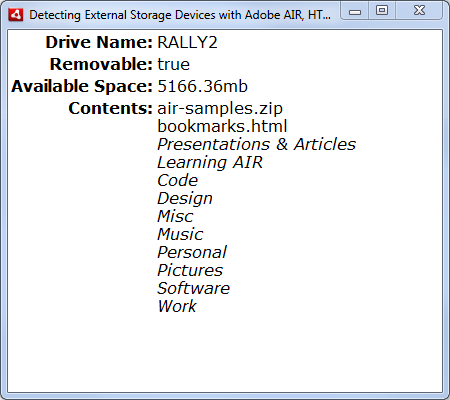
Task: Open the Pictures folder
Action: (190, 270)
